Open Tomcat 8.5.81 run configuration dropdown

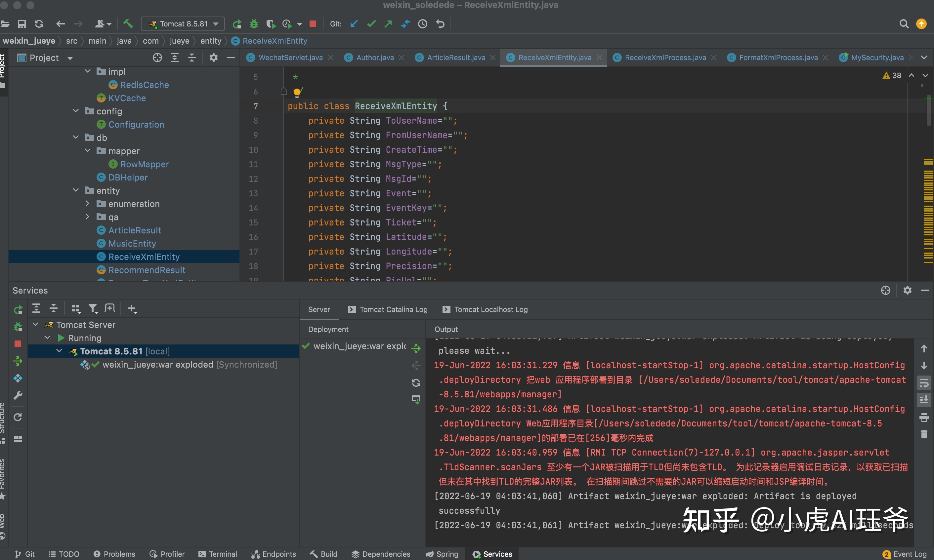pyautogui.click(x=183, y=24)
